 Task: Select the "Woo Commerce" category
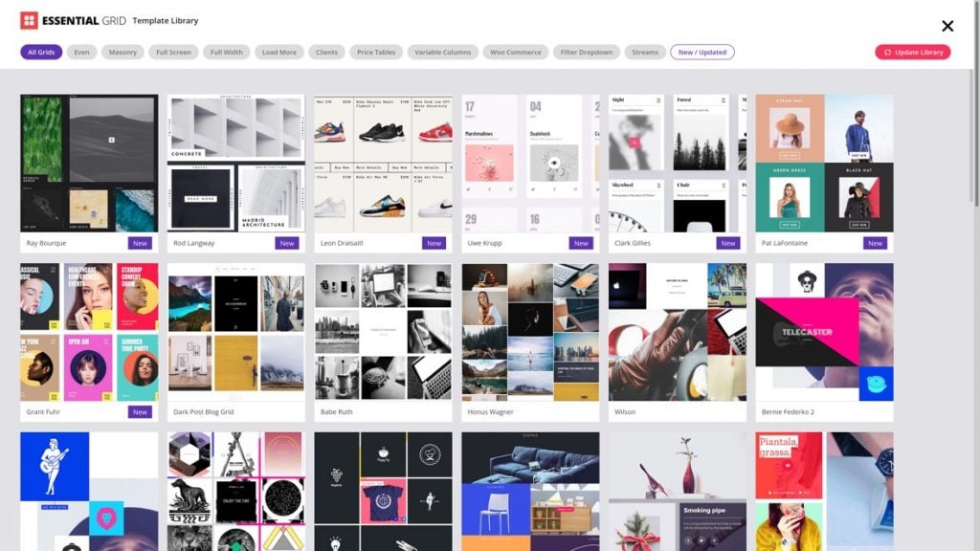click(516, 52)
